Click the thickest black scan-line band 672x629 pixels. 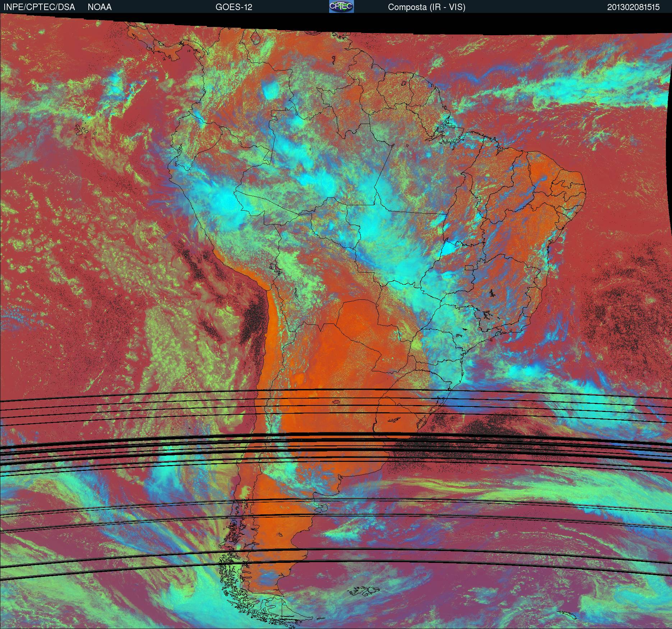[x=336, y=436]
